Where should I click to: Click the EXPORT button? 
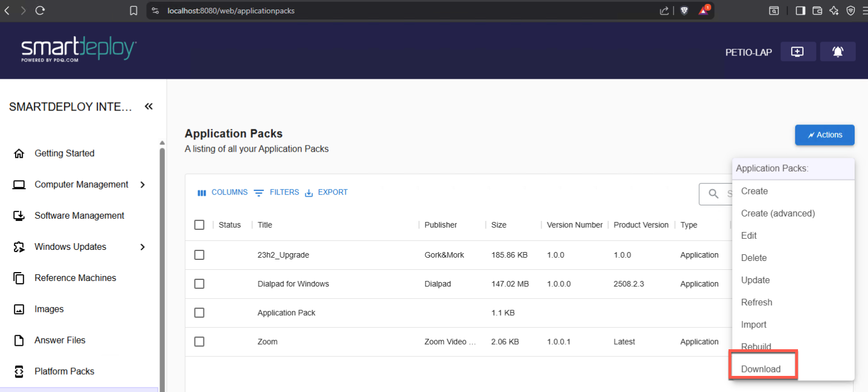point(326,193)
